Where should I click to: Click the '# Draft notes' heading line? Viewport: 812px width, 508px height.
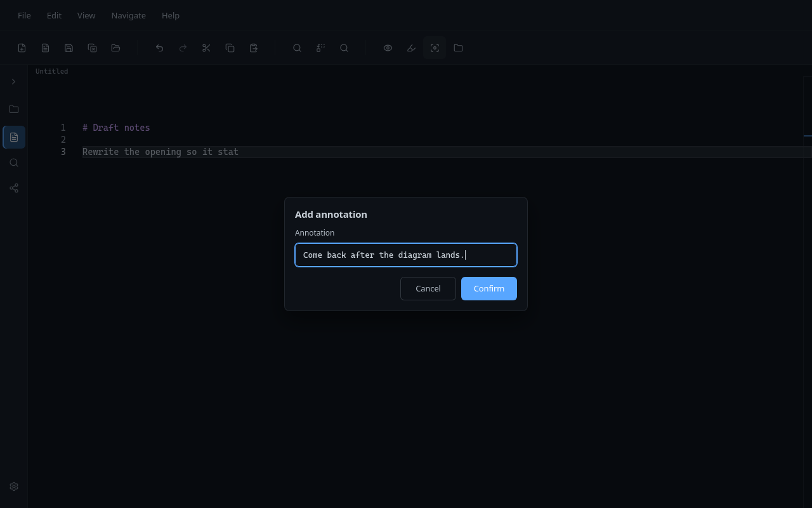(x=116, y=128)
